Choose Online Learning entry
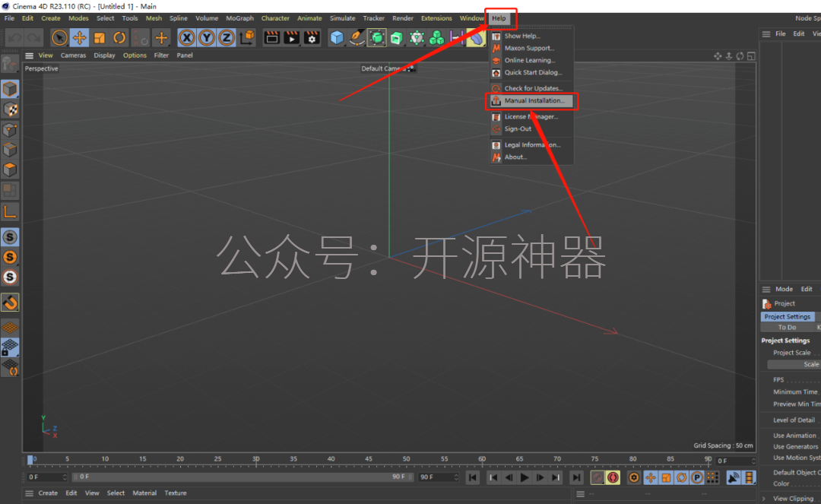This screenshot has height=504, width=821. [531, 60]
